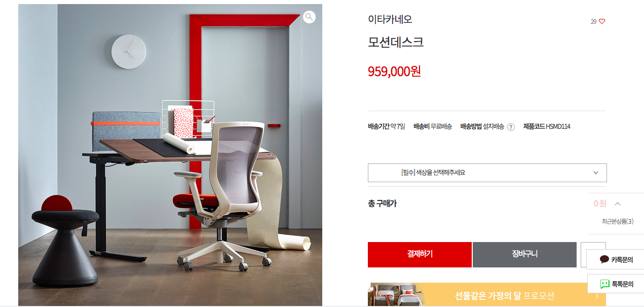Click the 29 likes count
Screen dimensions: 644x307
[593, 22]
